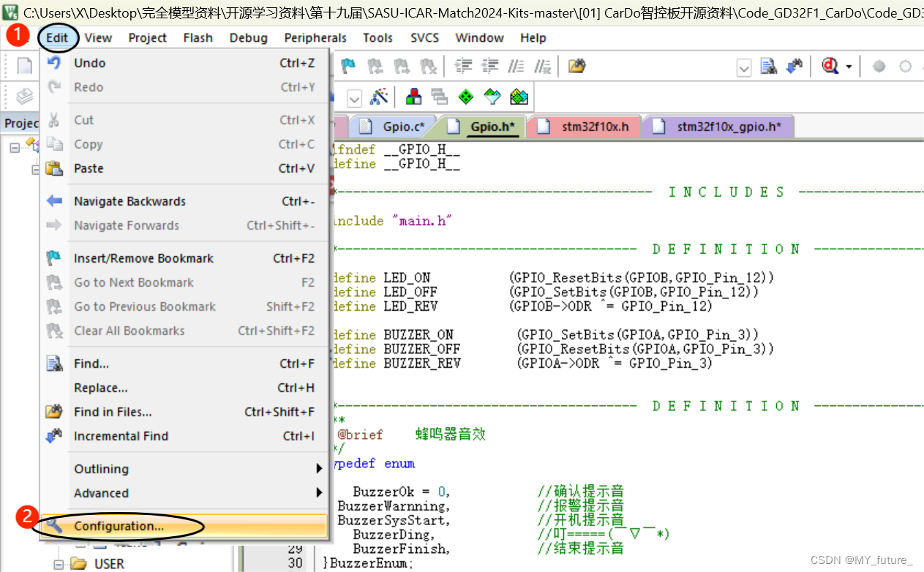Open Options for Target magic wand icon
The height and width of the screenshot is (572, 924).
tap(379, 97)
